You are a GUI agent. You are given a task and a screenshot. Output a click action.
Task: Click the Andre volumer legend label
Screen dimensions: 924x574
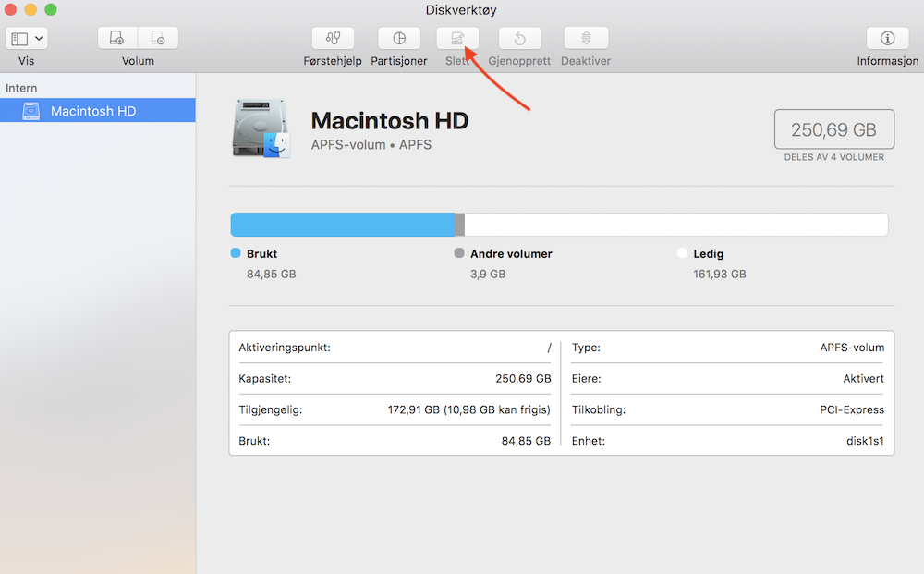[x=511, y=254]
